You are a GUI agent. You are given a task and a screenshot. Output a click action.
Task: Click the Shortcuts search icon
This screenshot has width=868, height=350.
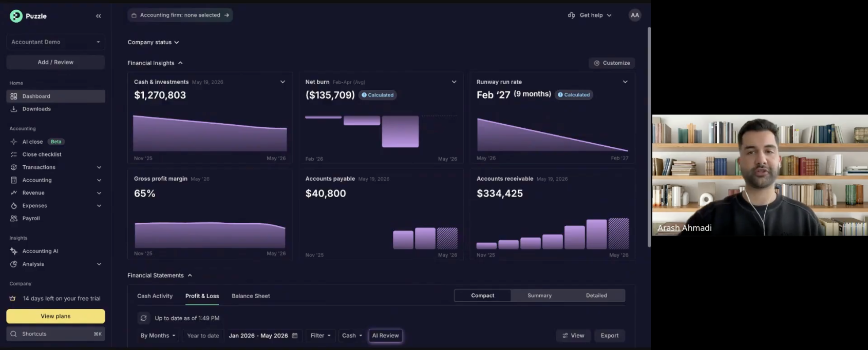point(13,334)
